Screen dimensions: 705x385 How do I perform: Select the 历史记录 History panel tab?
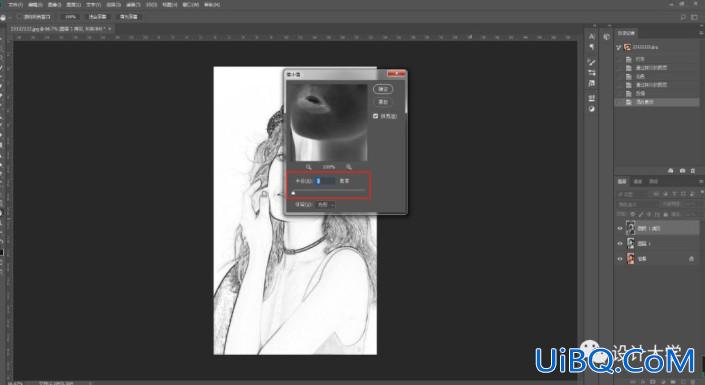[x=626, y=33]
